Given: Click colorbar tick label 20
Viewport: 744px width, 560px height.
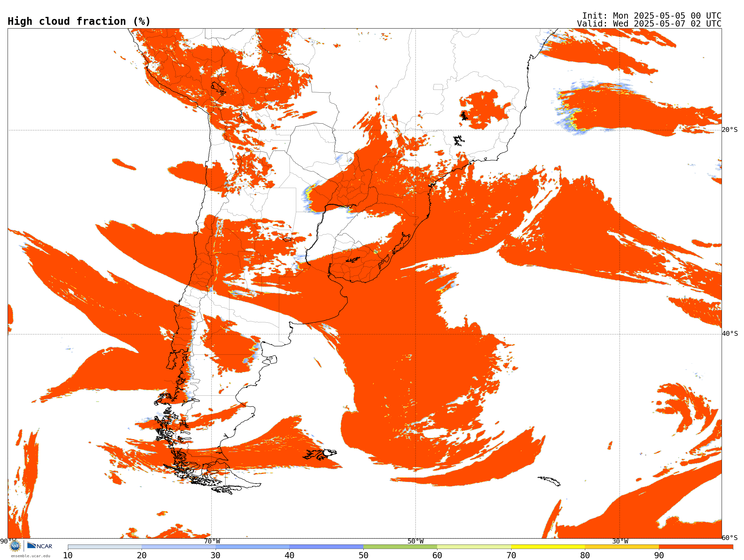Looking at the screenshot, I should point(142,556).
